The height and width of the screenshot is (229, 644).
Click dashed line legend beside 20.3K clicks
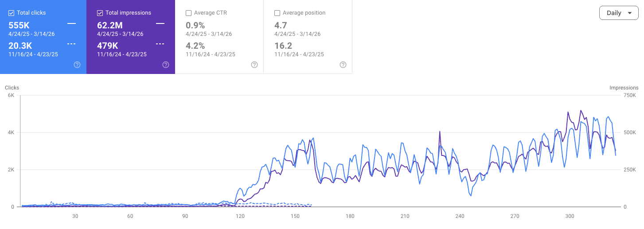tap(71, 44)
